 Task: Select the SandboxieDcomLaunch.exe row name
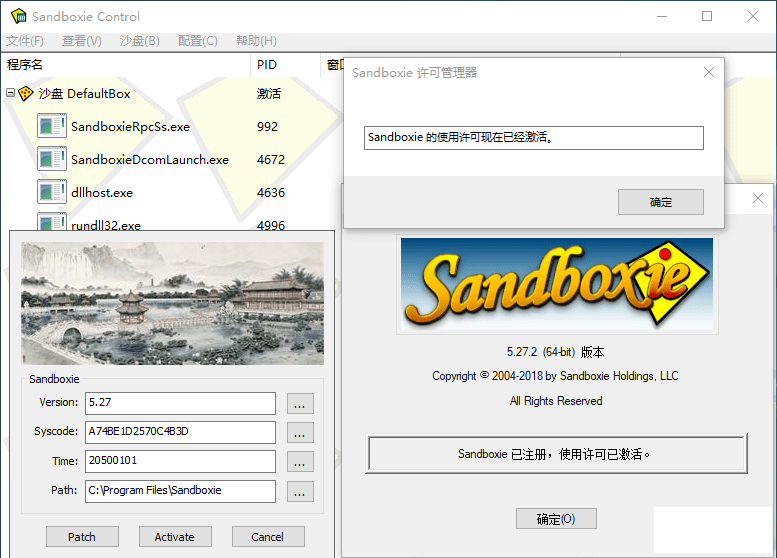[150, 160]
